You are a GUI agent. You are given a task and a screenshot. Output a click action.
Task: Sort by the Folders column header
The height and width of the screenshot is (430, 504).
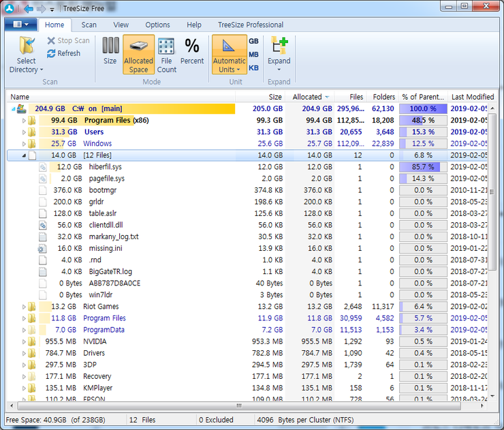[x=382, y=97]
